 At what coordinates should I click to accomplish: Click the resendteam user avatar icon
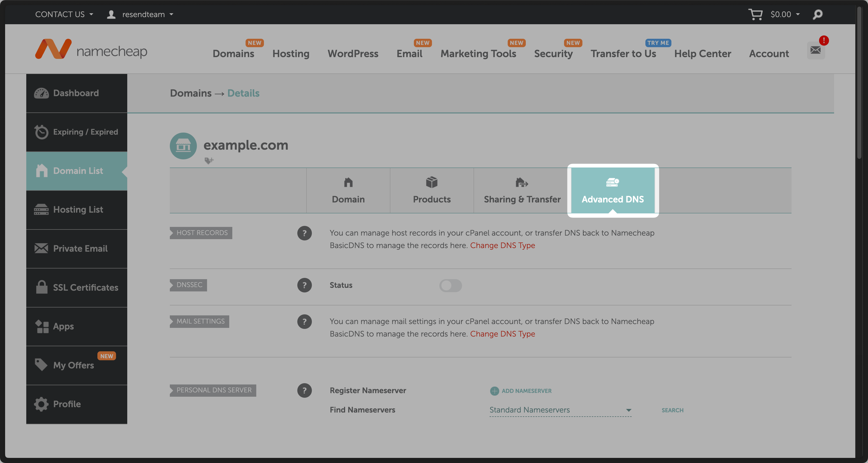point(111,15)
